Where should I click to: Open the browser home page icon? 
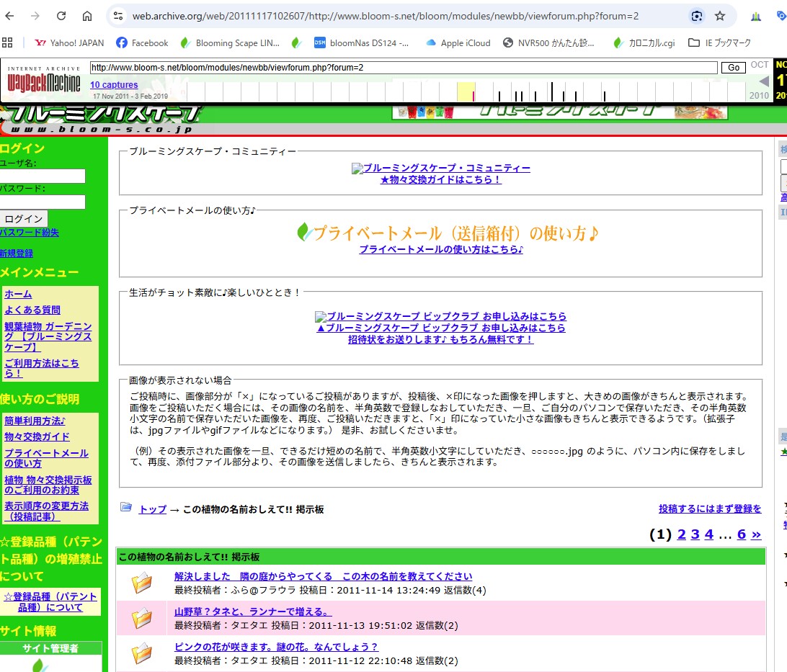87,16
